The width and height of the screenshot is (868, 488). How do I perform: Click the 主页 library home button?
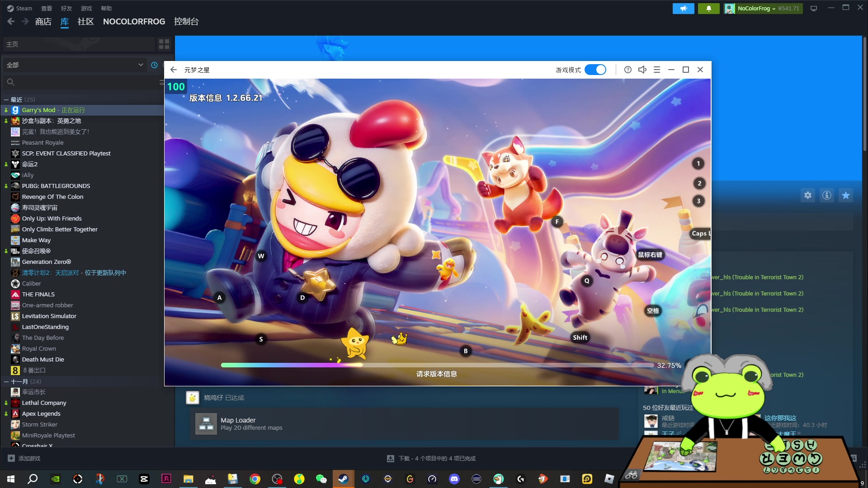[x=79, y=44]
